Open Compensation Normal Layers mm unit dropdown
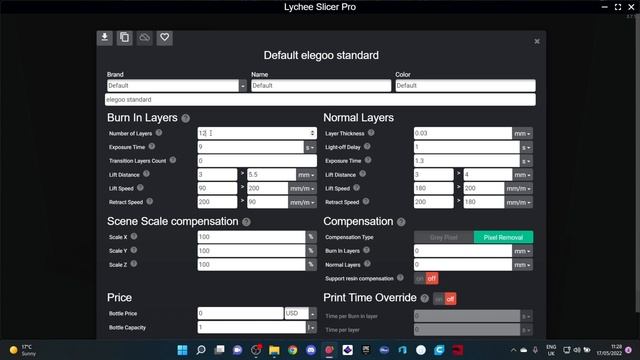Viewport: 640px width, 360px height. (x=522, y=265)
